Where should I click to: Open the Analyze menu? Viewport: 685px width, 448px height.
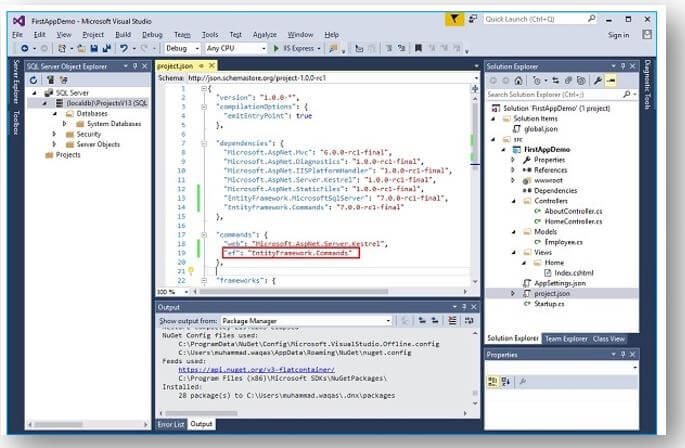(x=264, y=35)
